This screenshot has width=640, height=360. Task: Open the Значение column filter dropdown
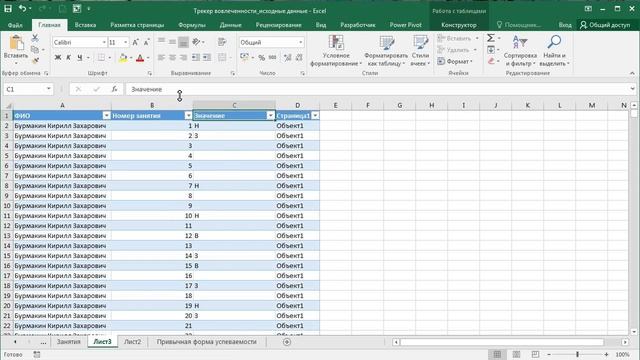(271, 116)
